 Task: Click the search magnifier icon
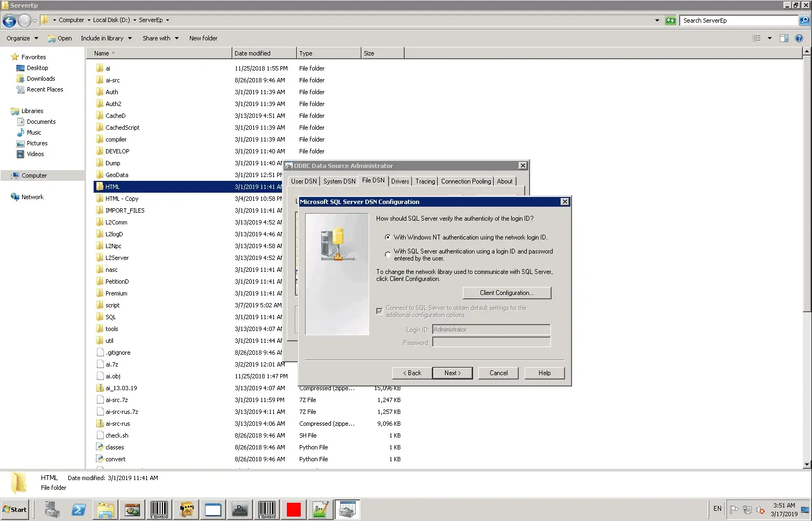804,20
